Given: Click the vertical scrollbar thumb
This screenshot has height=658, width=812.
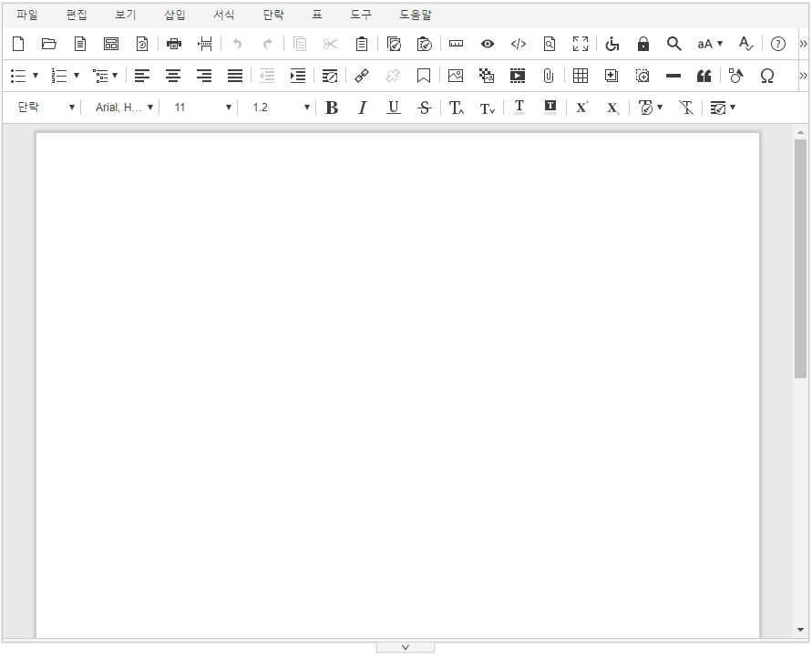Looking at the screenshot, I should tap(800, 258).
